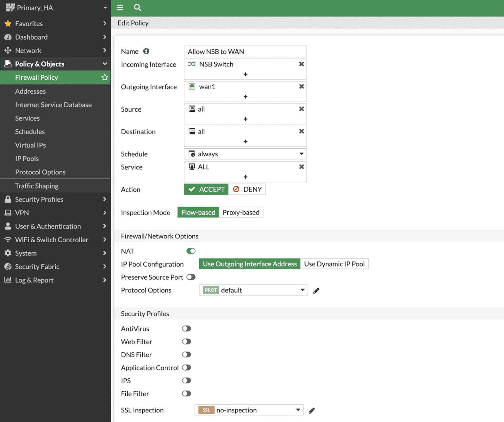This screenshot has width=504, height=422.
Task: Open the hamburger navigation menu
Action: tap(119, 8)
